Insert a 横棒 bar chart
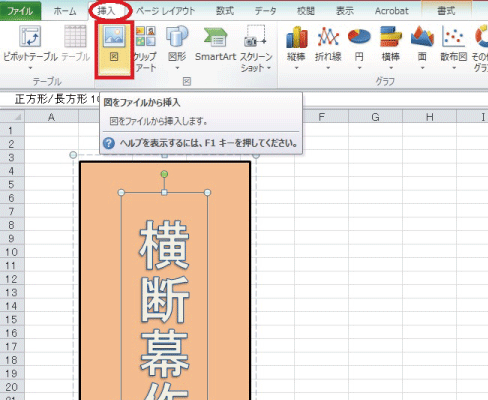 tap(391, 43)
